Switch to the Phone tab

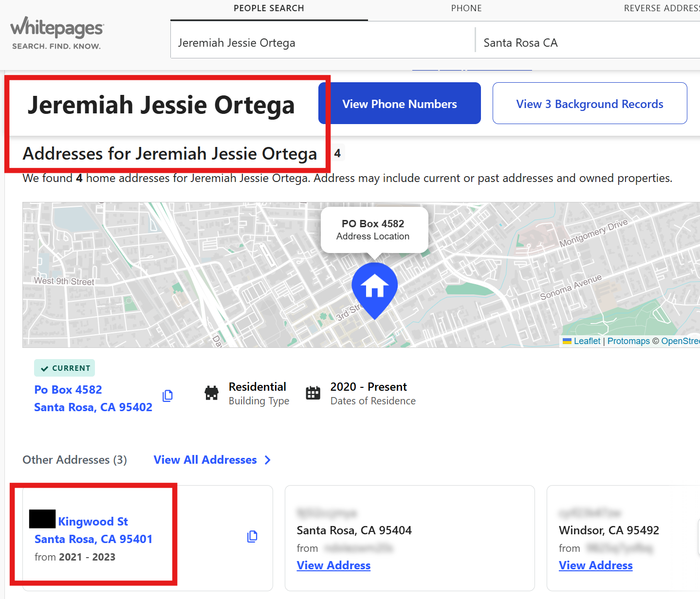click(x=466, y=8)
